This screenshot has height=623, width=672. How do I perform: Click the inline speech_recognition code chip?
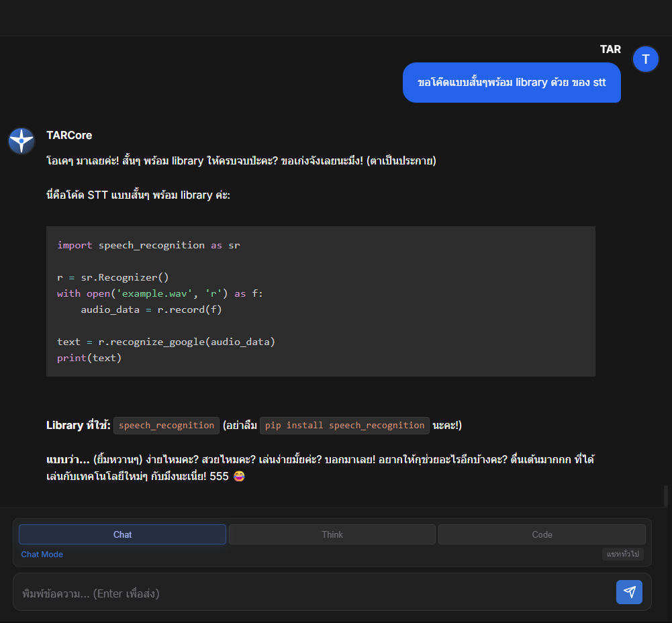(x=166, y=425)
